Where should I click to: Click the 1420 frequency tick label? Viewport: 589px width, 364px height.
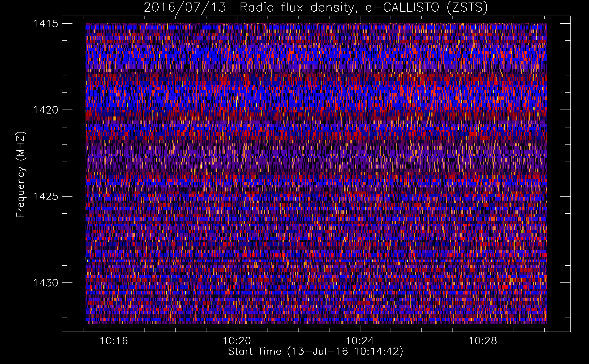46,110
